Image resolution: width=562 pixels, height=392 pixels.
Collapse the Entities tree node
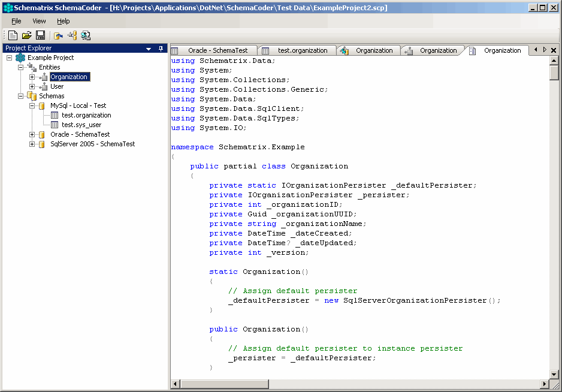point(21,67)
